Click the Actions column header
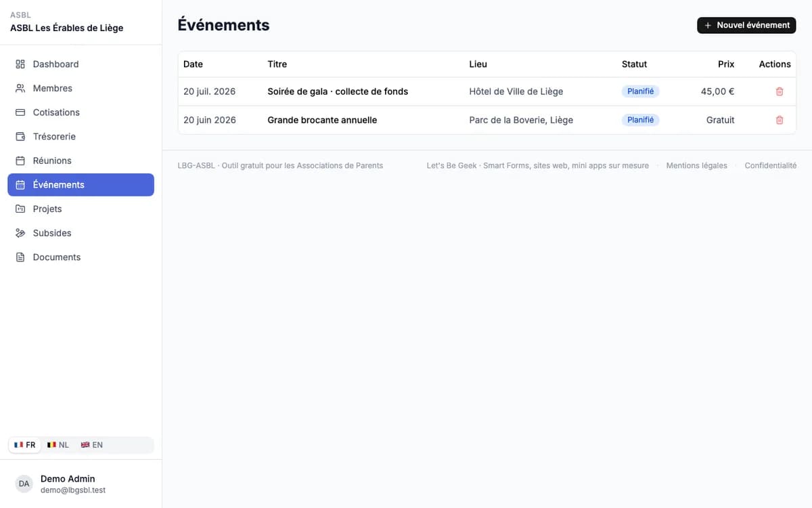 (x=775, y=64)
